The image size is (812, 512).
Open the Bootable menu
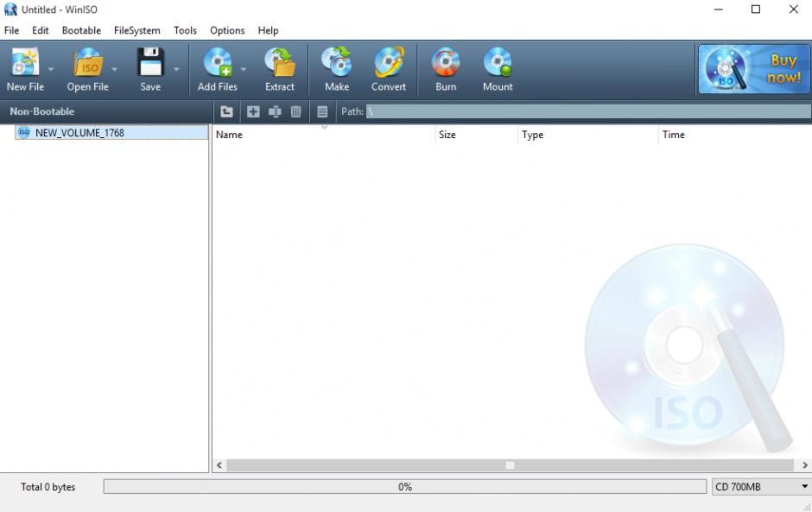point(81,30)
